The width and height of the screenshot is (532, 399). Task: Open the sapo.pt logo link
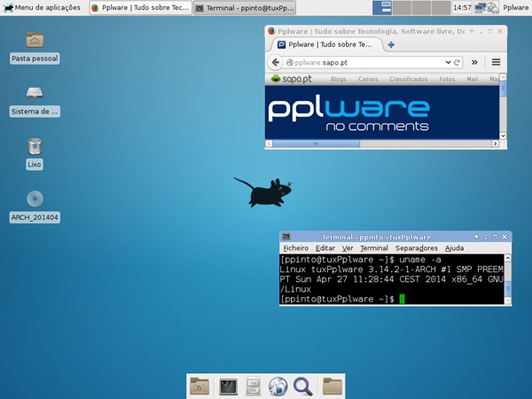pos(292,79)
